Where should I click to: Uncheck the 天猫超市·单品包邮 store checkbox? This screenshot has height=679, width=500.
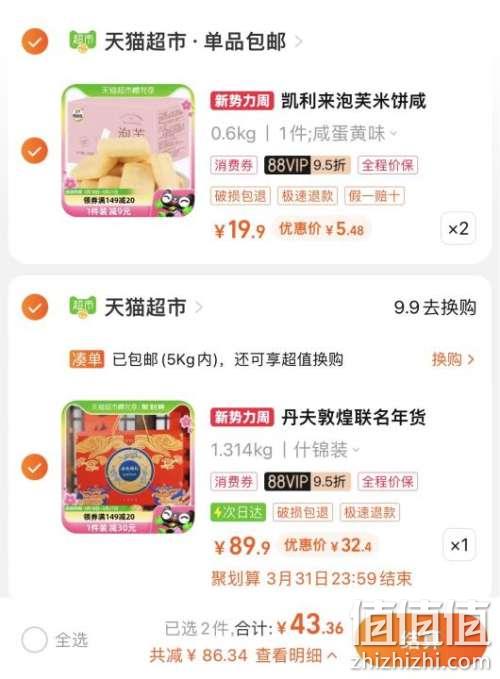tap(35, 42)
